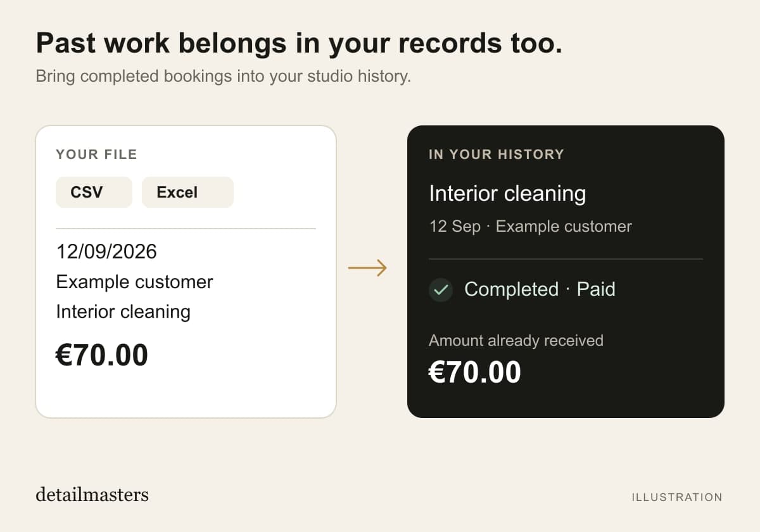Viewport: 760px width, 532px height.
Task: Click the ILLUSTRATION label
Action: click(x=677, y=497)
